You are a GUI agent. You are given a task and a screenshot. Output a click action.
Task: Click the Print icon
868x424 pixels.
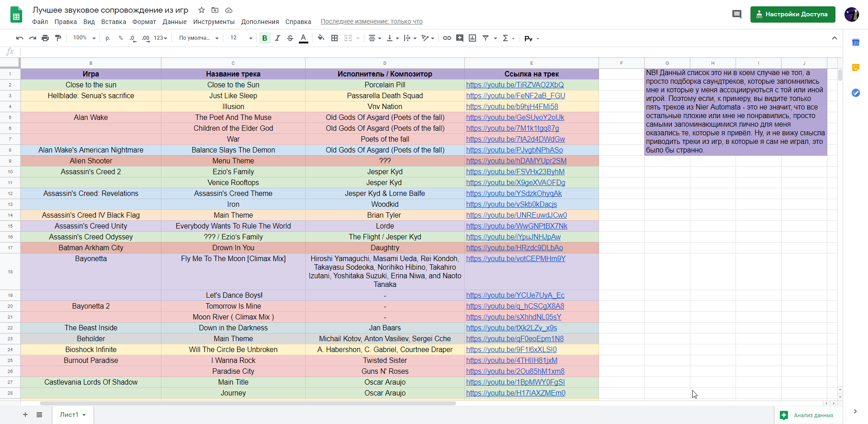click(45, 38)
